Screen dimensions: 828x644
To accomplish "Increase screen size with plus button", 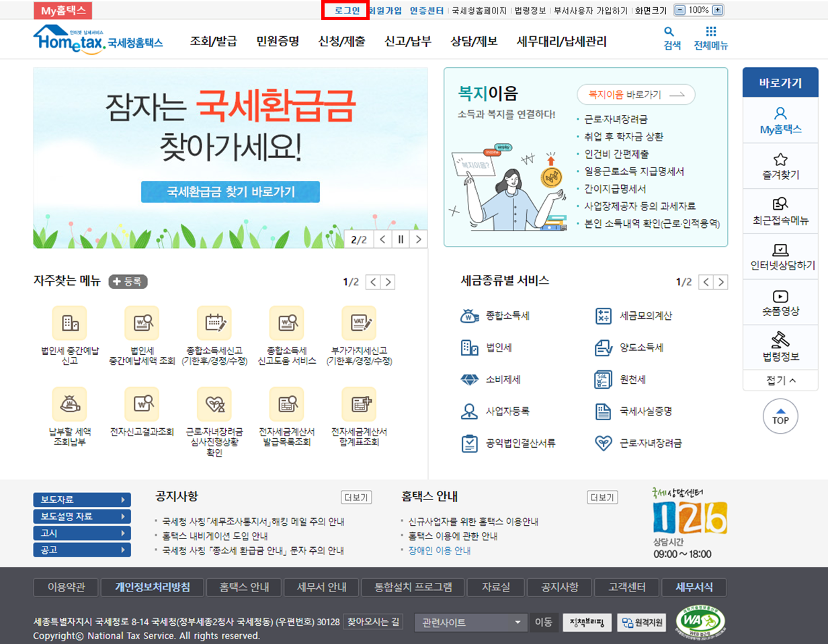I will pyautogui.click(x=718, y=10).
